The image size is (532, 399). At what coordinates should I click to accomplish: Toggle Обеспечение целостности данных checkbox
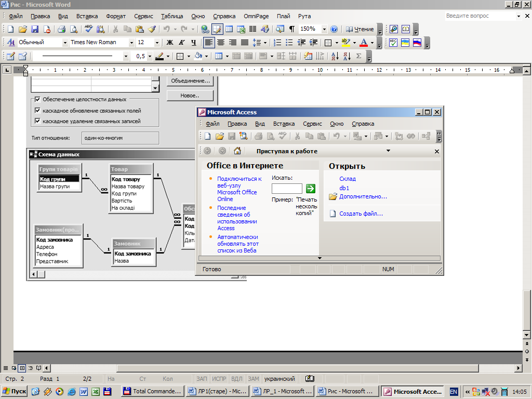click(x=37, y=99)
